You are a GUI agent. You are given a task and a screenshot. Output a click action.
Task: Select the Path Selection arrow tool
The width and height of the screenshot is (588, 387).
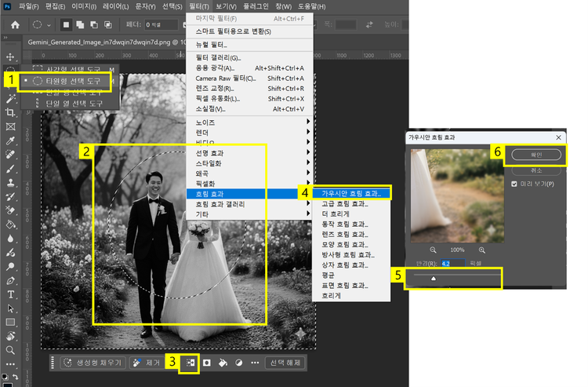click(10, 309)
